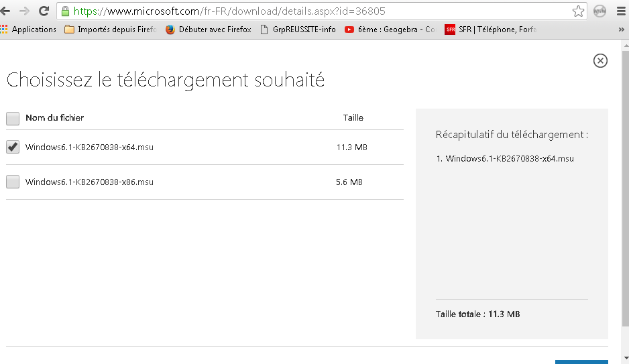Bookmark this page with the star icon
This screenshot has height=364, width=629.
click(x=578, y=11)
